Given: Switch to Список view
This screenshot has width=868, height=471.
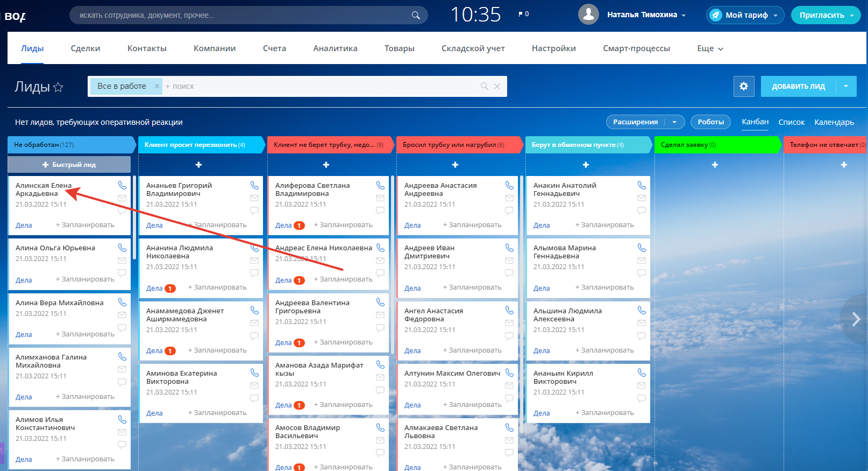Looking at the screenshot, I should tap(791, 122).
